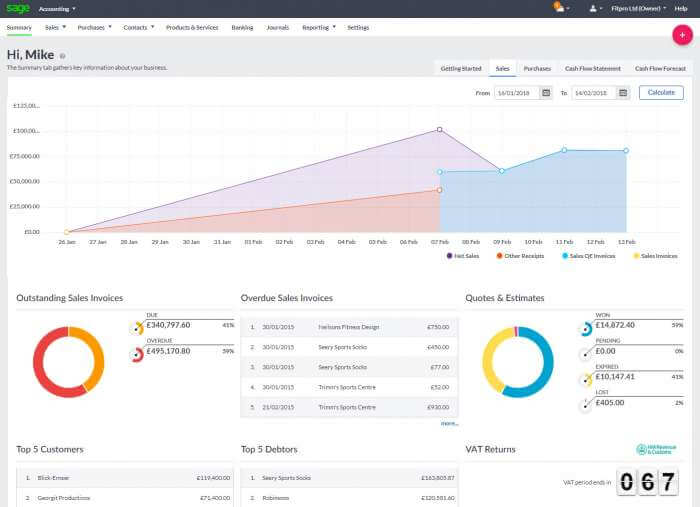Open the To date calendar picker
The image size is (700, 507).
click(x=623, y=93)
